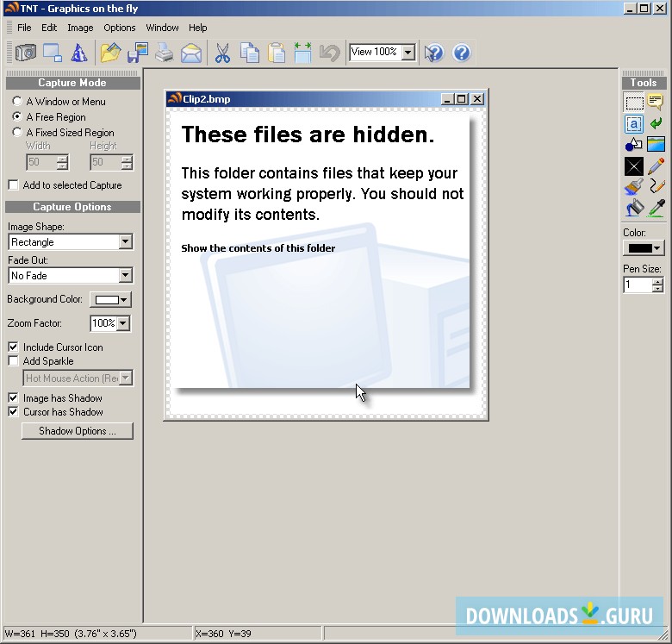Uncheck 'Include Cursor Icon'

pyautogui.click(x=13, y=347)
